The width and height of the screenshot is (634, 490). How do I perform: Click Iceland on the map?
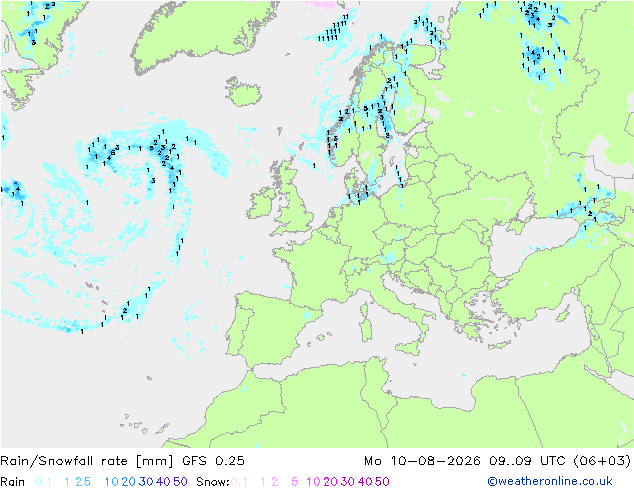[243, 93]
